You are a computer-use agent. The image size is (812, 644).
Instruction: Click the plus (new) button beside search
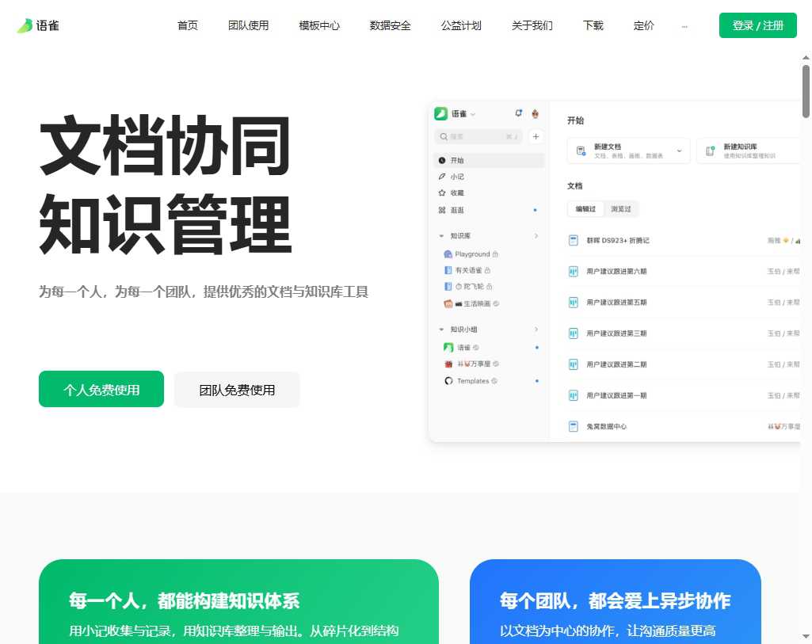pos(536,136)
